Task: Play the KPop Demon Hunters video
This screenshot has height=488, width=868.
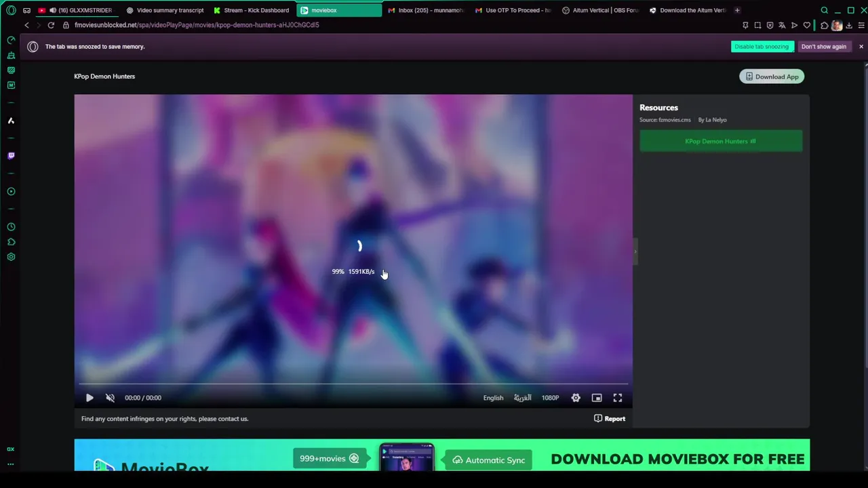Action: (90, 398)
